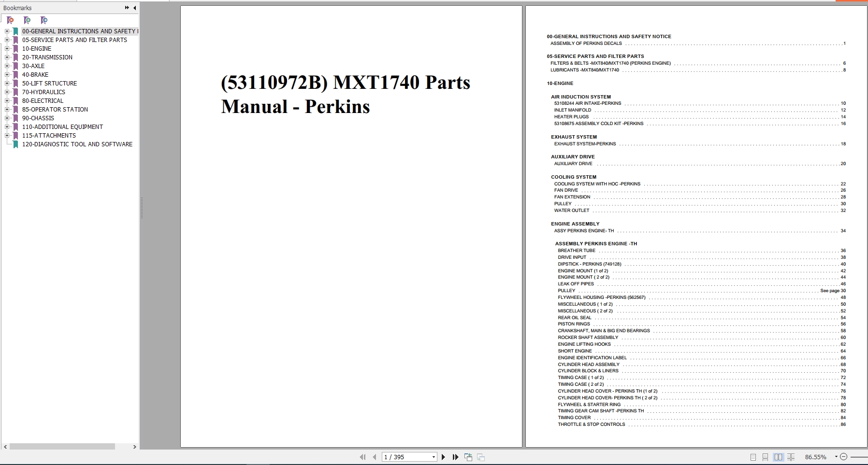Screen dimensions: 868x465
Task: Expand the 20-TRANSMISSION bookmark
Action: click(x=7, y=57)
